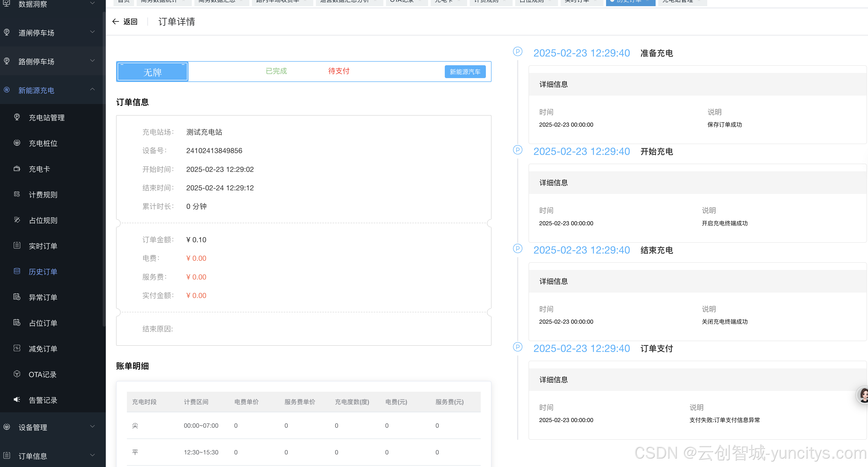Expand the 道闸停车场 menu chevron
868x467 pixels.
(92, 32)
